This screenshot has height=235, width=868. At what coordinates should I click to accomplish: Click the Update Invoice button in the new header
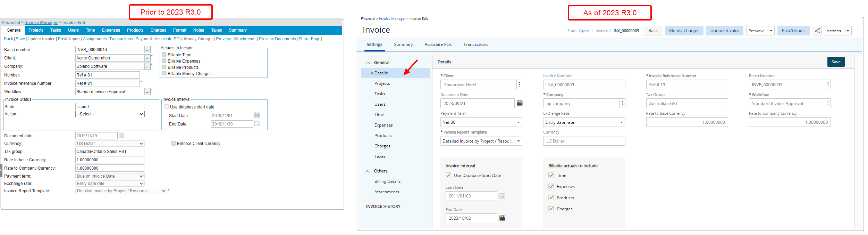tap(725, 31)
